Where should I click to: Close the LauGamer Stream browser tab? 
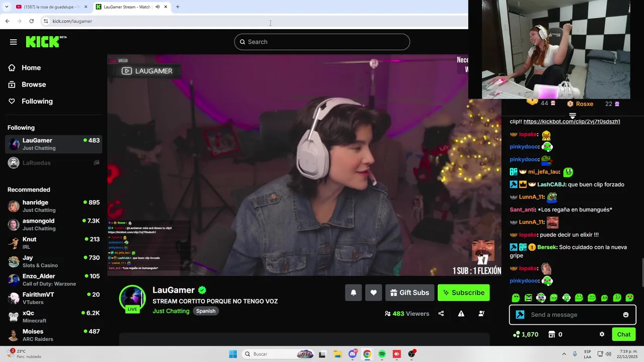(x=166, y=7)
